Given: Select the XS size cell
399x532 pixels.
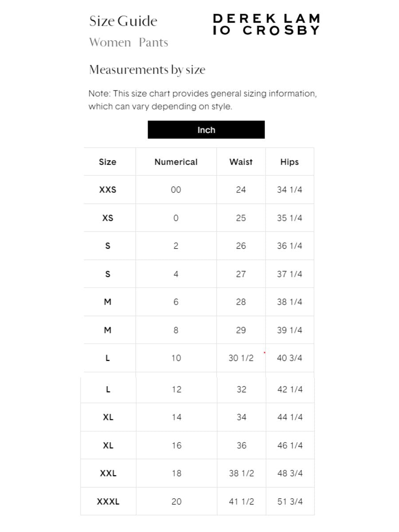Looking at the screenshot, I should (x=108, y=218).
